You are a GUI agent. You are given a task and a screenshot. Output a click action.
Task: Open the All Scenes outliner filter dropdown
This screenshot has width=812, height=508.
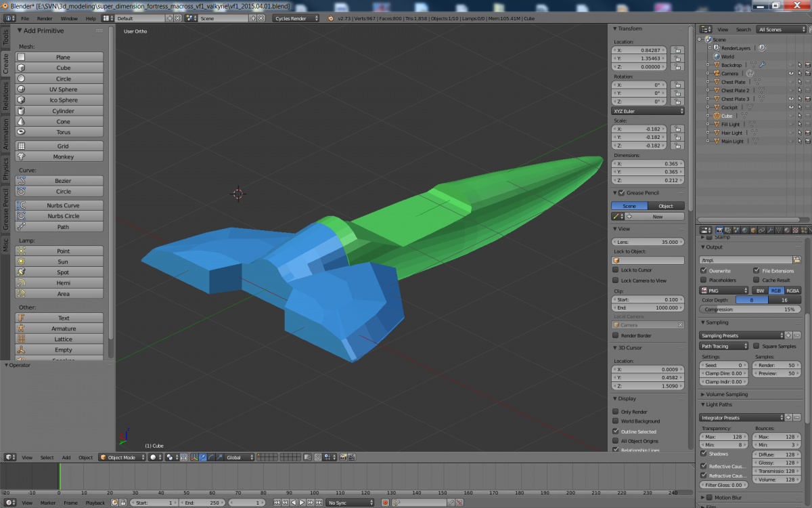click(x=782, y=30)
